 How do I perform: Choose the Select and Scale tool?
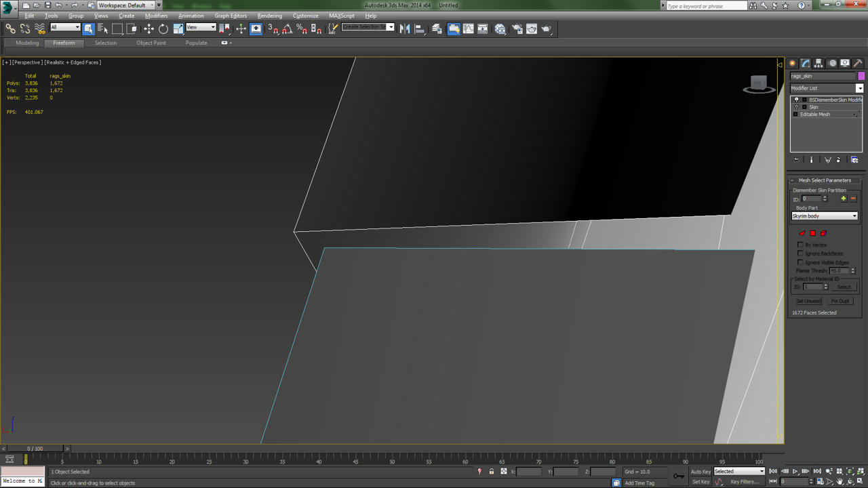pos(178,28)
